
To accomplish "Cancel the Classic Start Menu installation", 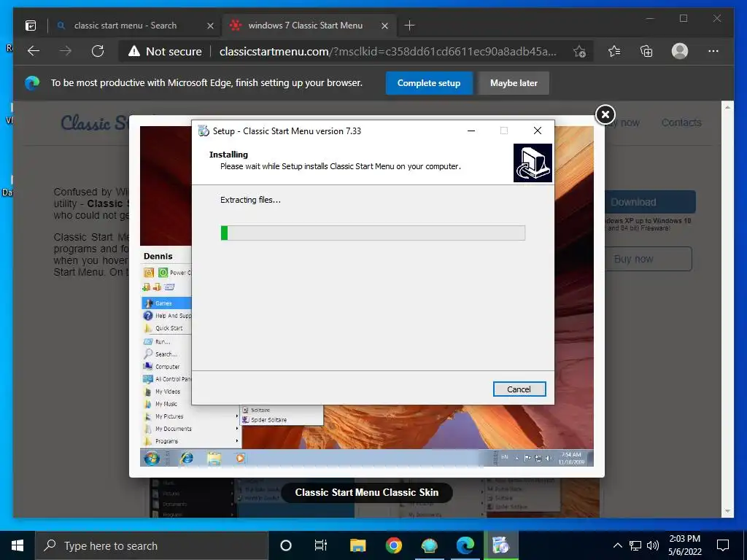I will click(x=519, y=389).
